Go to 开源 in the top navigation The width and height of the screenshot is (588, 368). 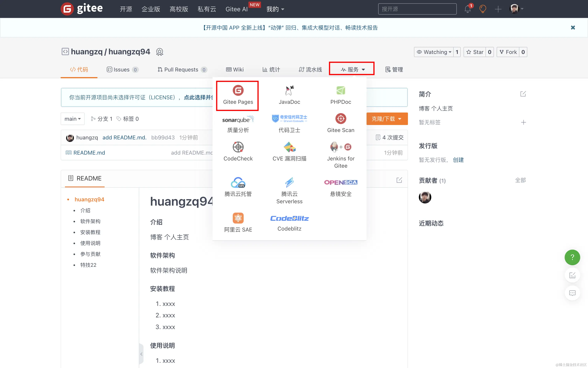126,9
